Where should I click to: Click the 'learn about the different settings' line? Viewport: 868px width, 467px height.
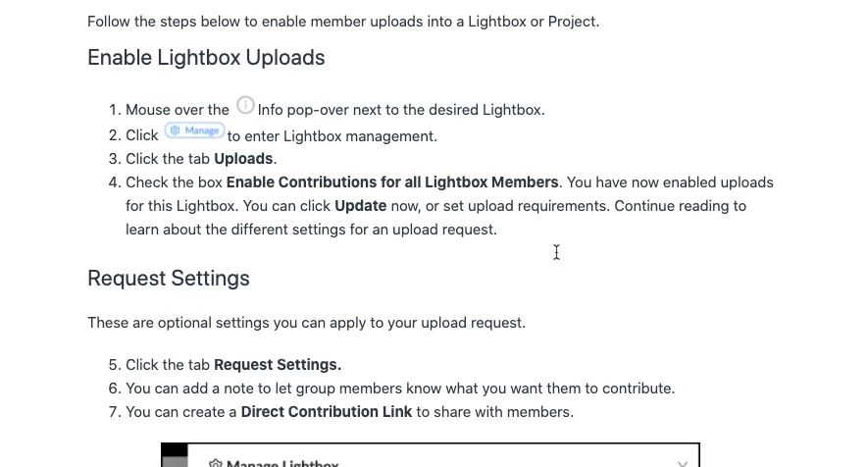(311, 230)
